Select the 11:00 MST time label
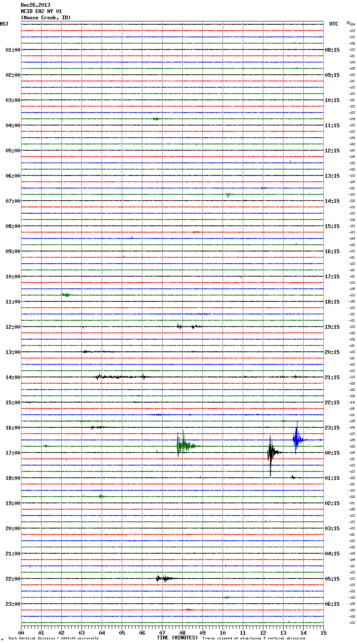Viewport: 357px width, 644px height. (x=13, y=302)
